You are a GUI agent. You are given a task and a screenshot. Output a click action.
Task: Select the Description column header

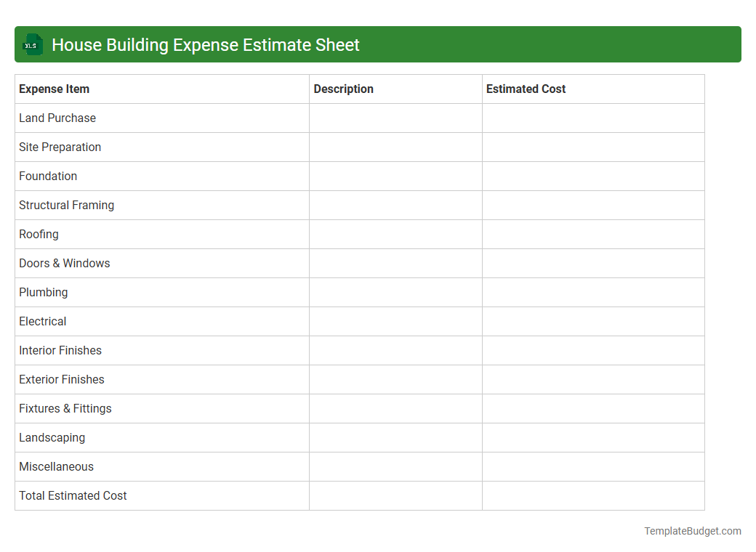pos(343,89)
